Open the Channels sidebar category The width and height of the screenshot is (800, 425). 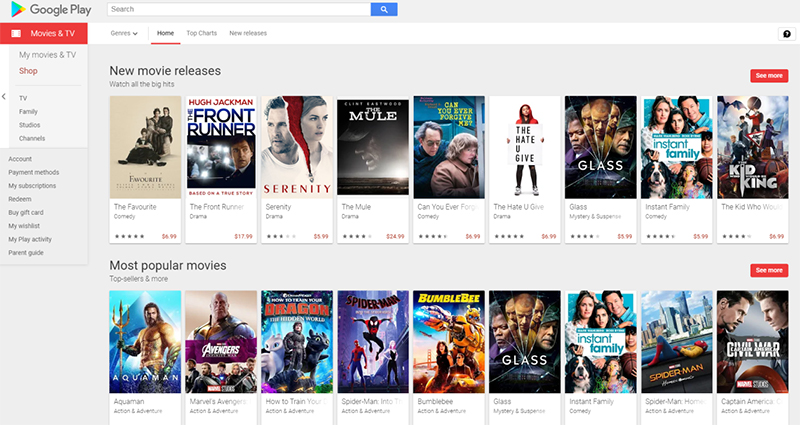click(32, 138)
